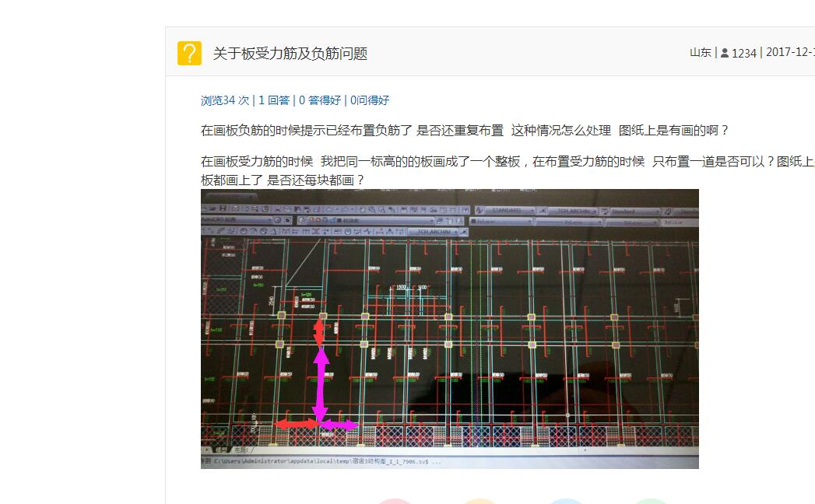This screenshot has height=504, width=815.
Task: Select the paragraph starting 在画板受力筋的时候
Action: (508, 171)
